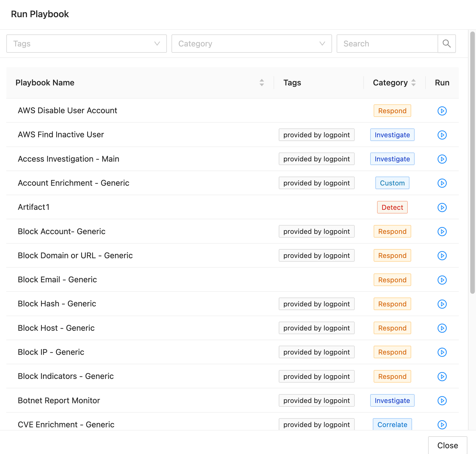Click the Custom category badge on Account Enrichment
This screenshot has height=454, width=476.
[x=392, y=183]
